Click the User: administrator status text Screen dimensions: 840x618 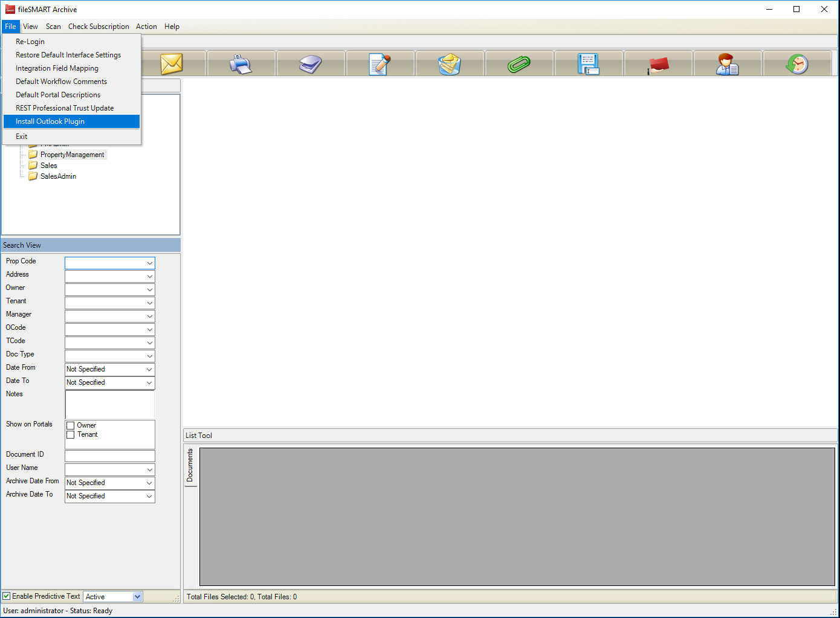pos(57,611)
